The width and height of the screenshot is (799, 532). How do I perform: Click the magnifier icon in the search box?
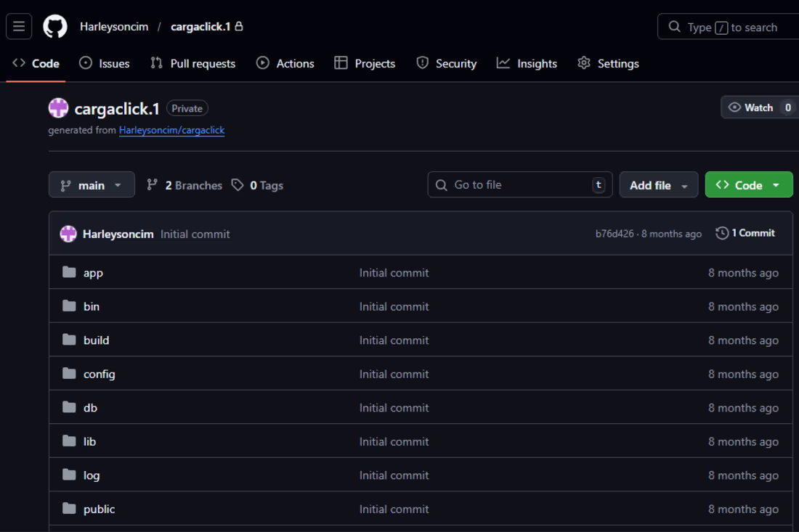click(674, 26)
